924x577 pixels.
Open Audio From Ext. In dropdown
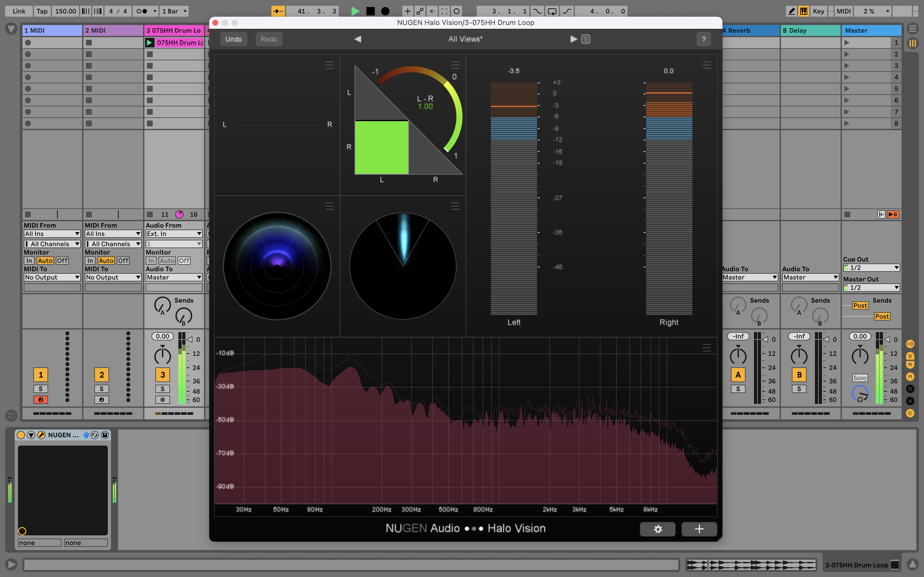tap(174, 234)
